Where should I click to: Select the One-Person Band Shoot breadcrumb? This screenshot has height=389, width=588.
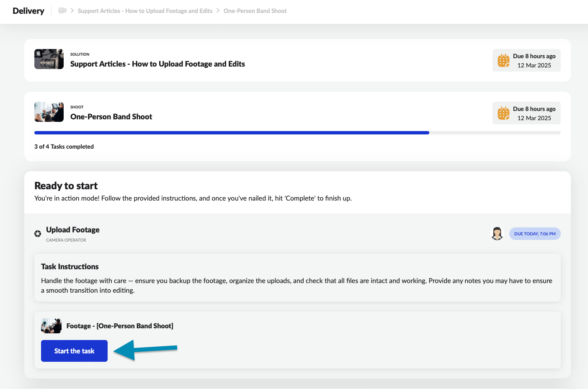[255, 11]
